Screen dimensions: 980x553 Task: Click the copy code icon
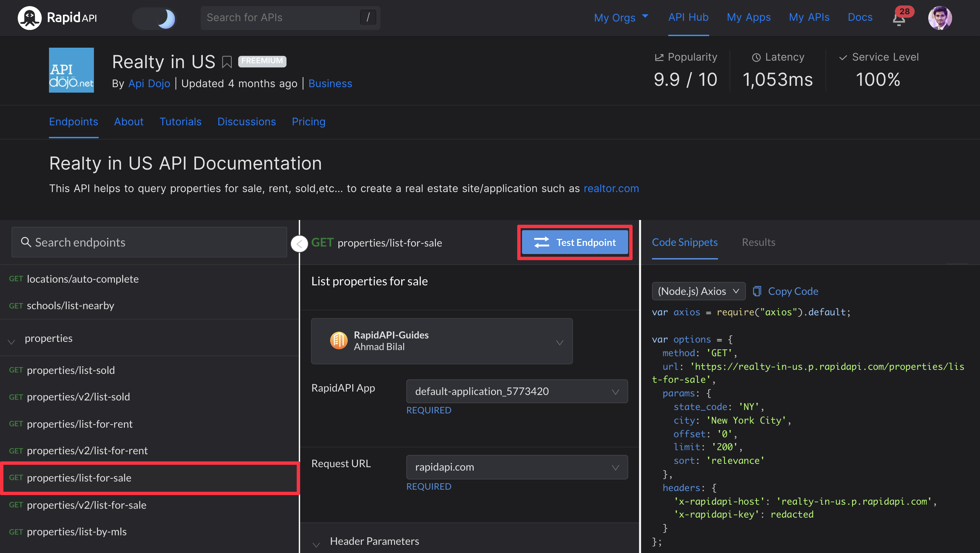(757, 291)
